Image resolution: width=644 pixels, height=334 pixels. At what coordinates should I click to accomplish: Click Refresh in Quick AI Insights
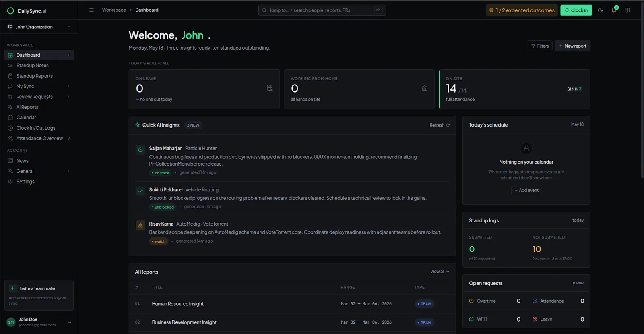pyautogui.click(x=440, y=125)
